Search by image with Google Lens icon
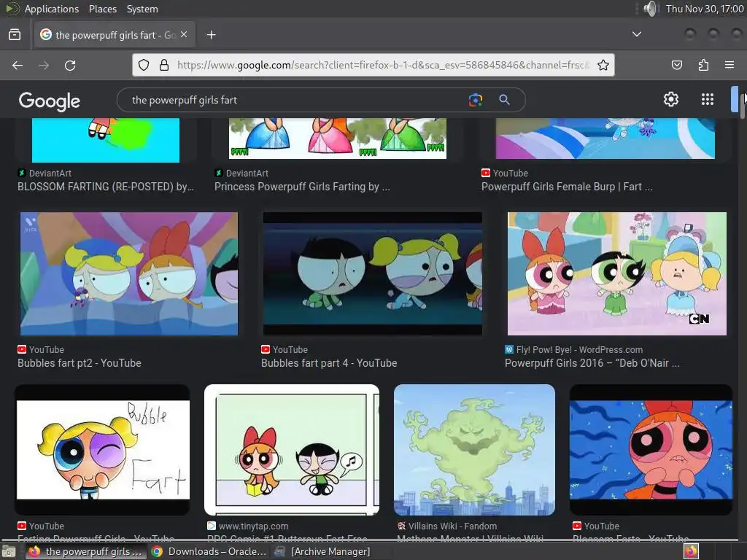The height and width of the screenshot is (560, 747). (476, 100)
